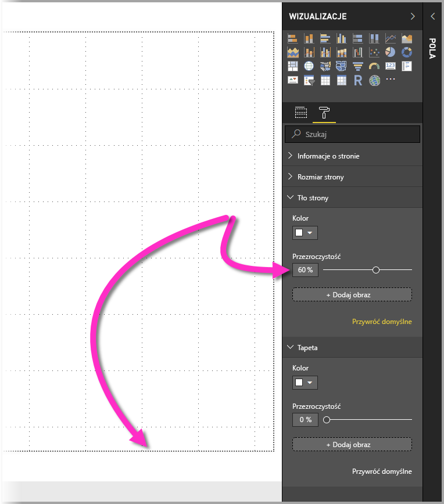This screenshot has height=504, width=444.
Task: Select the KPI visual
Action: pos(292,80)
